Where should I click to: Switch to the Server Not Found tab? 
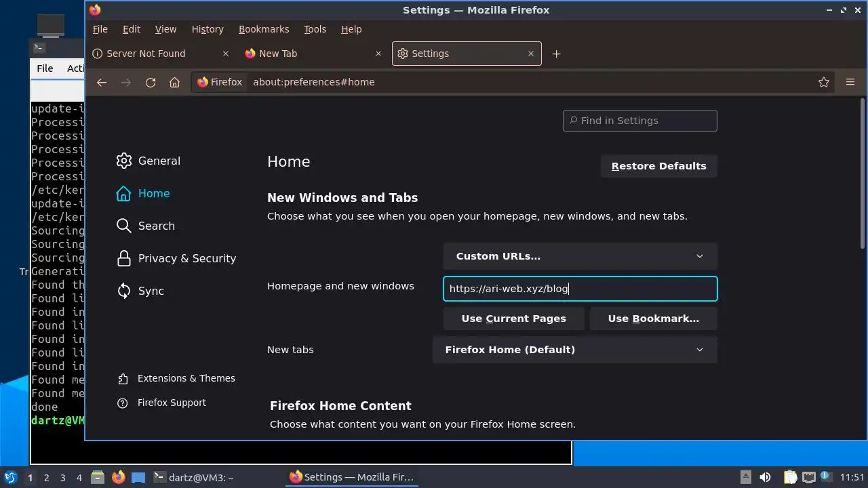point(161,54)
